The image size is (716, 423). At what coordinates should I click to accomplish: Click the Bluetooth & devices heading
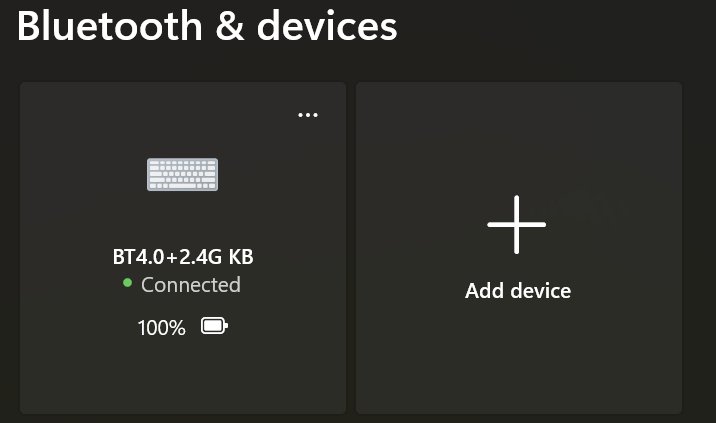click(x=207, y=26)
